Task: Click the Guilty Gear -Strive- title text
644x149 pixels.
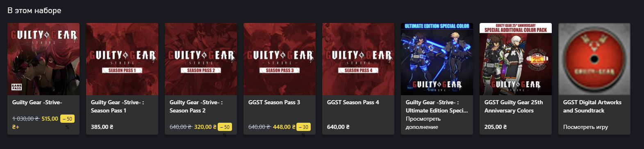Action: tap(37, 102)
